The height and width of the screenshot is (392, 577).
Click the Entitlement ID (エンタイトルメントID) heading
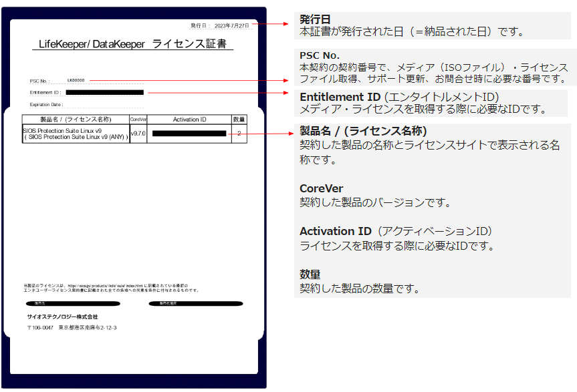pos(399,97)
